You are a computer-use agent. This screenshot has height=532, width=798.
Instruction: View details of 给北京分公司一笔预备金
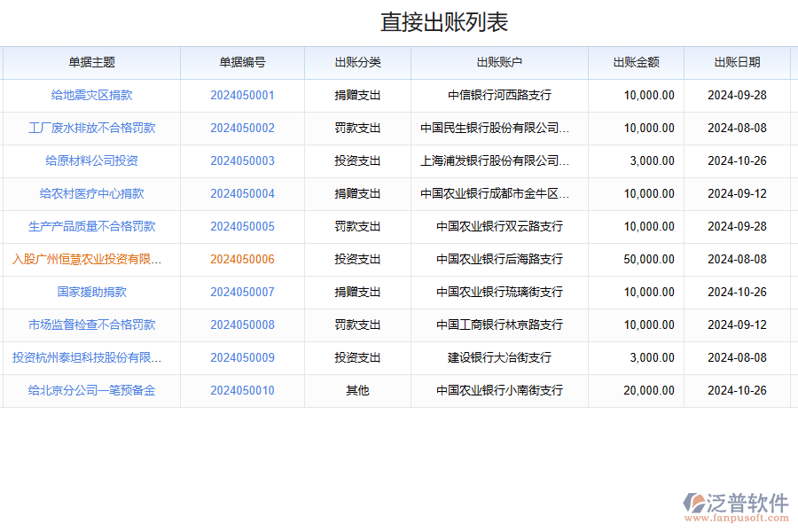(x=92, y=390)
